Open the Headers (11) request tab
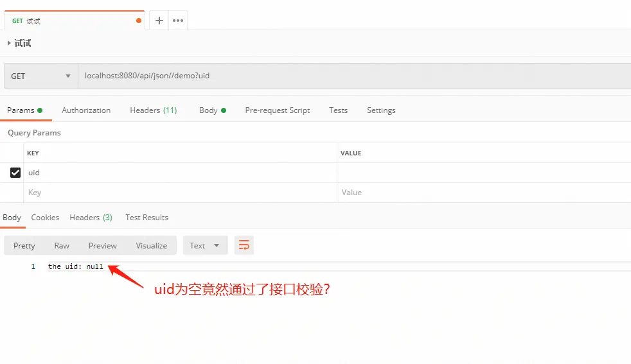Screen dimensions: 631x364 coord(154,110)
